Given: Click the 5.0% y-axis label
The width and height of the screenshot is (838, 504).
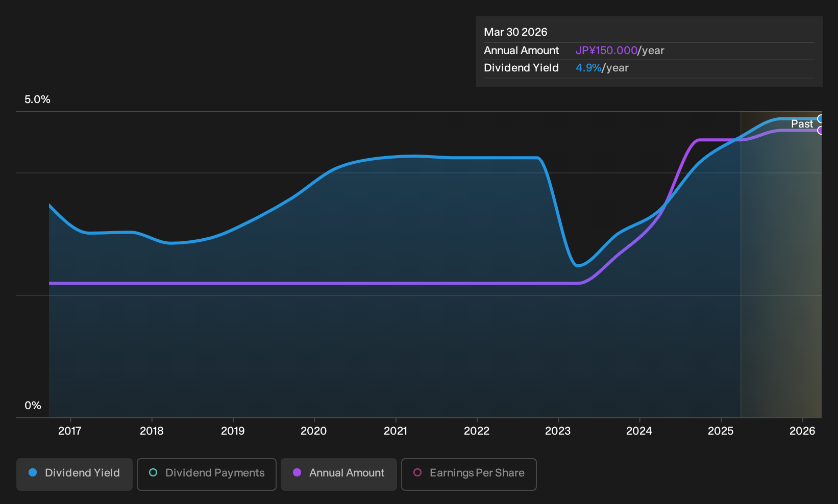Looking at the screenshot, I should point(37,99).
